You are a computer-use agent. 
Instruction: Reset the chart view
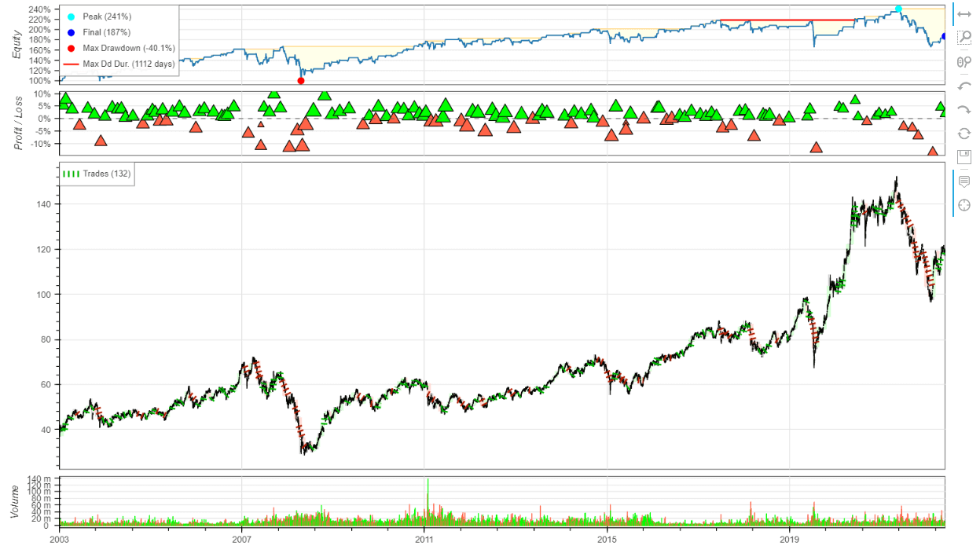point(964,134)
